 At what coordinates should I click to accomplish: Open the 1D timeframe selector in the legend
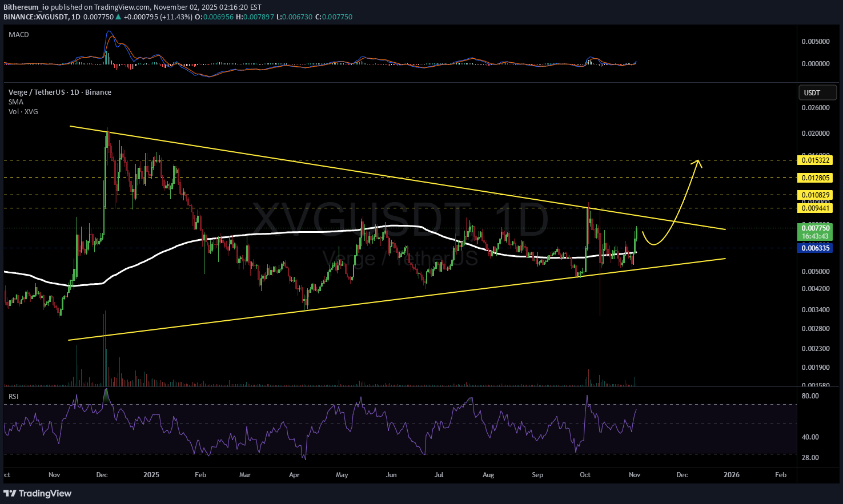click(x=75, y=92)
